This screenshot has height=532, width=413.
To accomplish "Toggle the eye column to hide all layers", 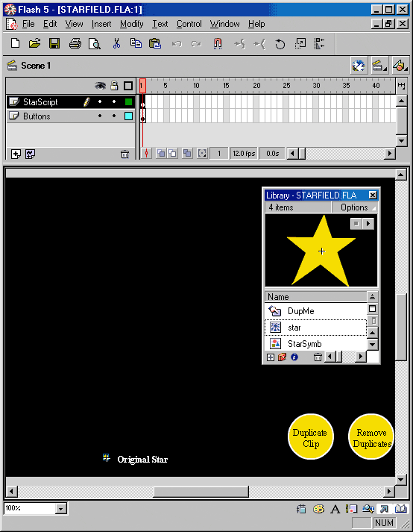I will [100, 86].
